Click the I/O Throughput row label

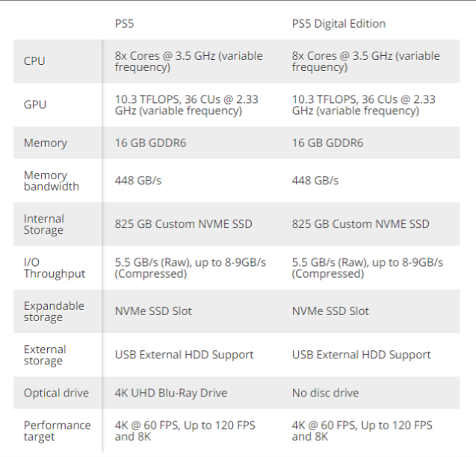click(x=54, y=267)
